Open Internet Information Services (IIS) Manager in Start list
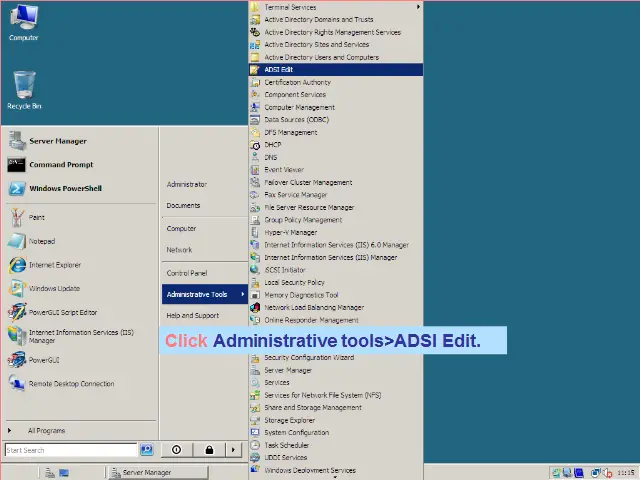Screen dimensions: 640x480 click(81, 336)
